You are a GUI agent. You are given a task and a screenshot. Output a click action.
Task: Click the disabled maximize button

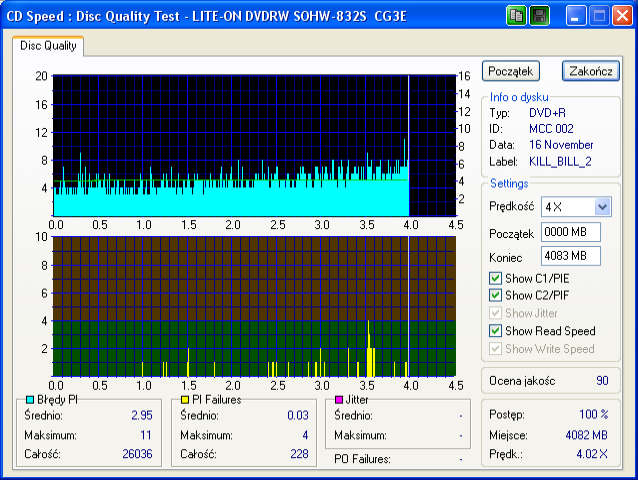click(599, 16)
